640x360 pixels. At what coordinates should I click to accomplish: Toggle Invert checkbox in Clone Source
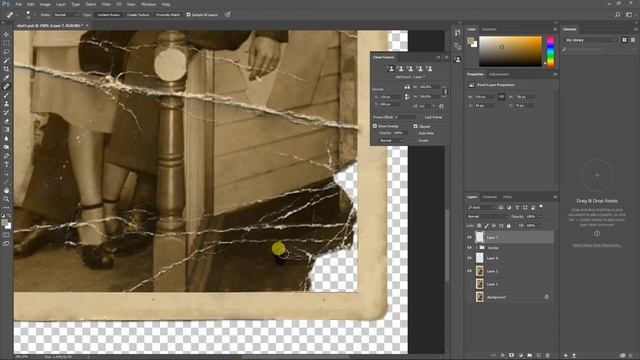click(416, 140)
